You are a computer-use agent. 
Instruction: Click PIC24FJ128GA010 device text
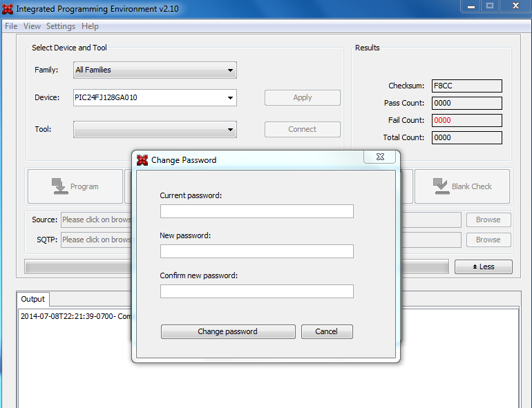pyautogui.click(x=106, y=97)
